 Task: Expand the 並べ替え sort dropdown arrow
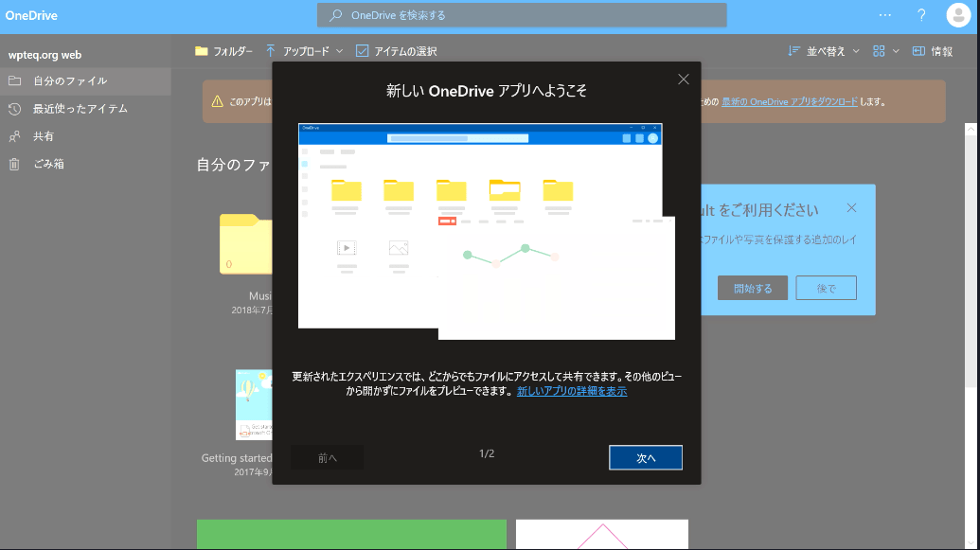(856, 50)
